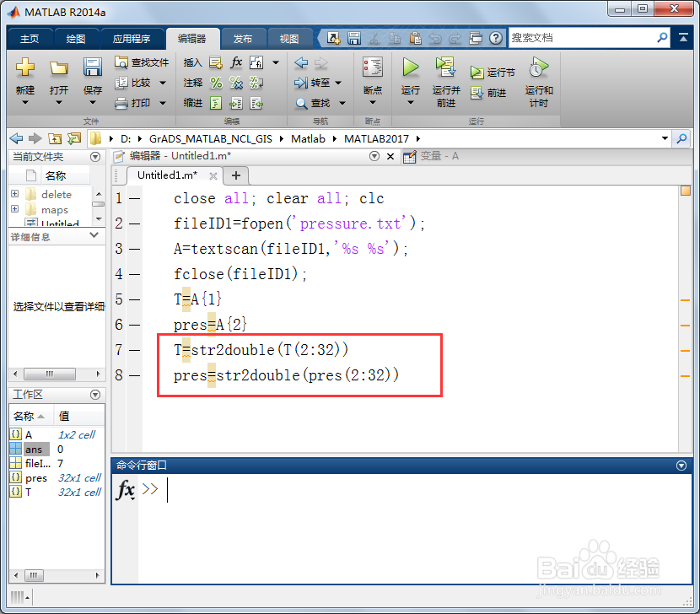Navigate back with the blue left arrow
Screen dimensions: 700x614
coord(301,63)
